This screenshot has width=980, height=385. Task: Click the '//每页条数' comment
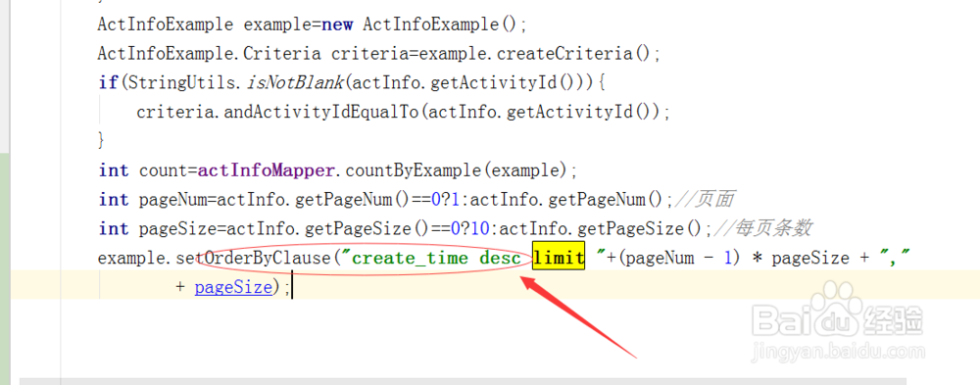pyautogui.click(x=763, y=228)
